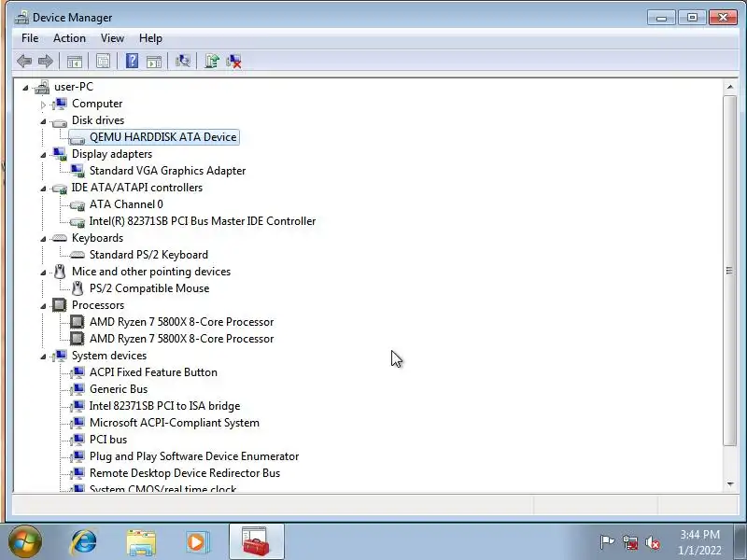
Task: Select Intel(R) 82371SB PCI Bus Master IDE Controller
Action: (x=203, y=221)
